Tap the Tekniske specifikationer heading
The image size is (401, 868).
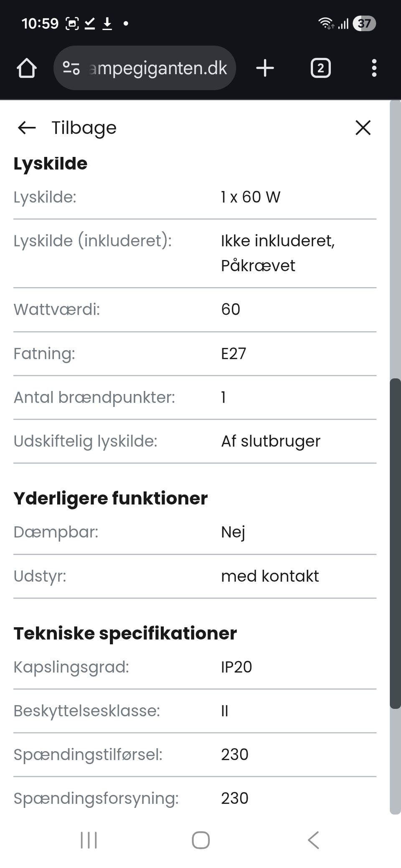tap(125, 633)
